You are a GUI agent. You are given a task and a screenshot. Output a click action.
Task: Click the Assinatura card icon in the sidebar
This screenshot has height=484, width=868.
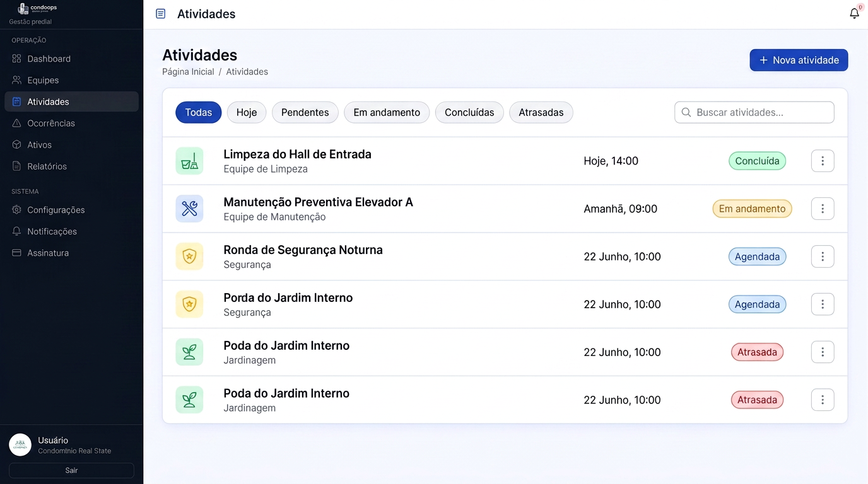click(17, 253)
